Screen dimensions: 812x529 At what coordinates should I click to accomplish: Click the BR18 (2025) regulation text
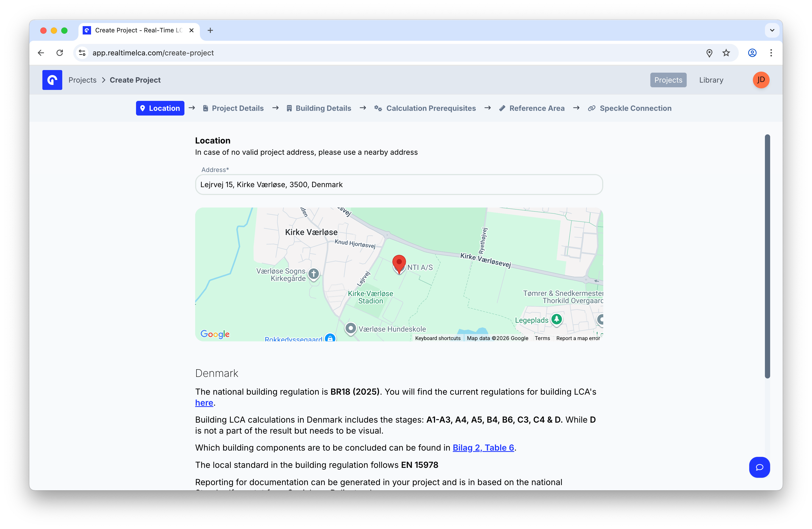coord(355,392)
